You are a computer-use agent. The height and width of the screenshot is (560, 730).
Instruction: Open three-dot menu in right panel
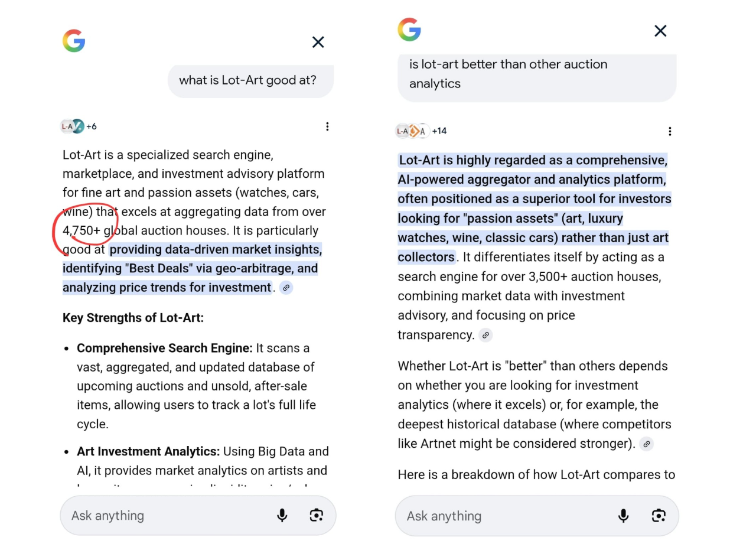pyautogui.click(x=670, y=131)
